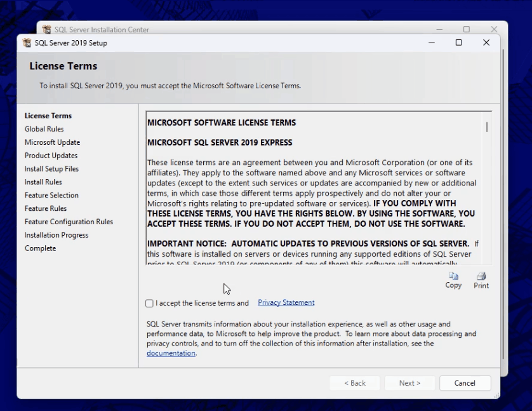The height and width of the screenshot is (411, 532).
Task: Close the SQL Server 2019 Setup window
Action: 486,43
